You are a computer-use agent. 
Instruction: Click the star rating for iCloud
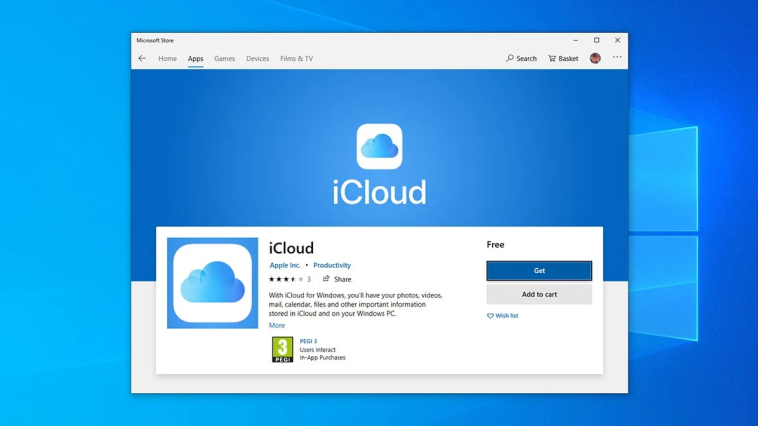[286, 279]
